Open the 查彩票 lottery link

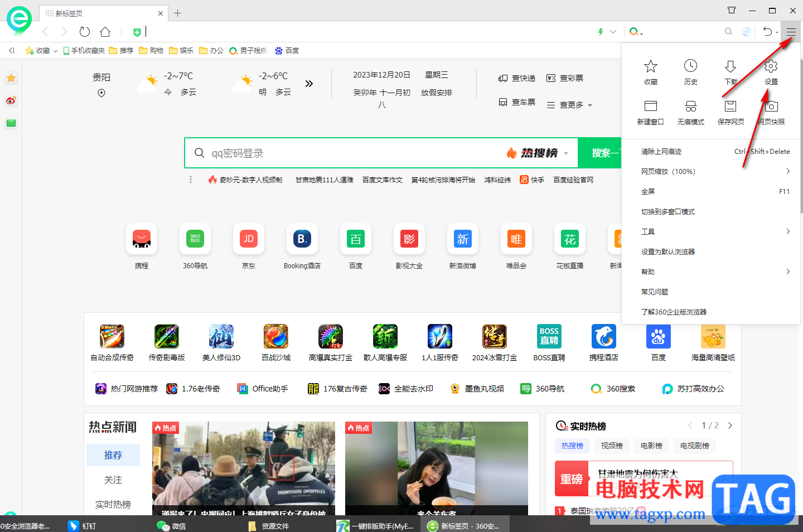565,78
